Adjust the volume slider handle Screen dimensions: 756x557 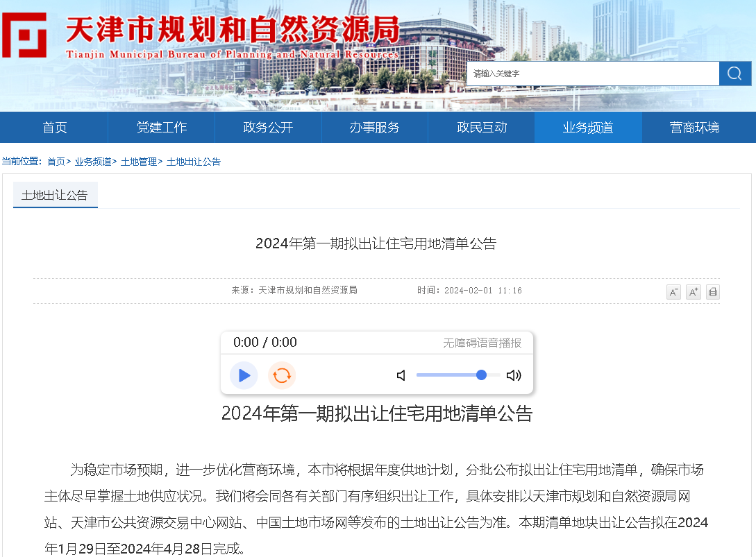(482, 375)
